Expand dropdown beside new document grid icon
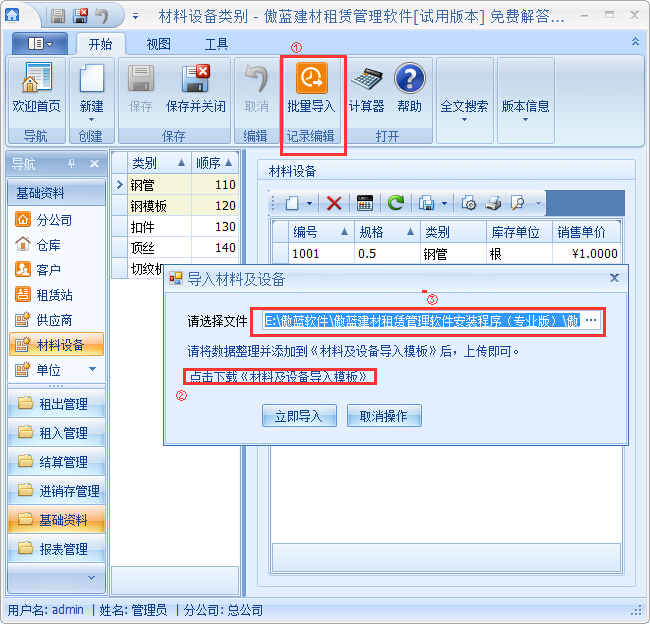 (x=309, y=204)
